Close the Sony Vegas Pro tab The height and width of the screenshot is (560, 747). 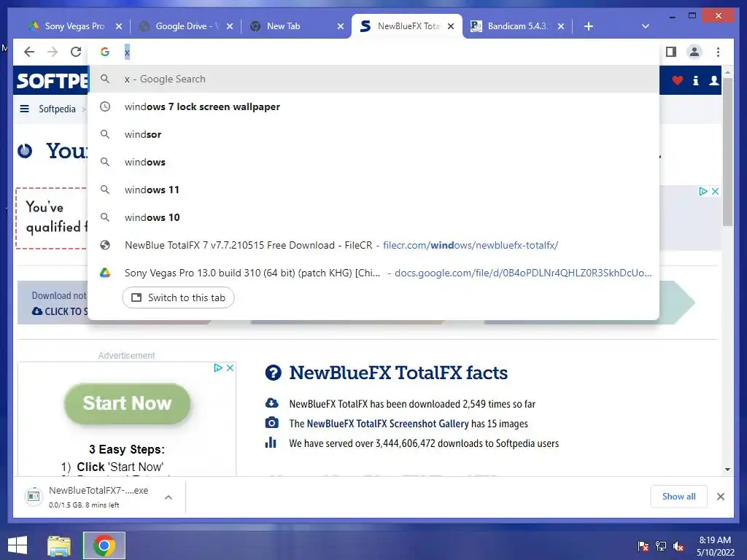(119, 27)
